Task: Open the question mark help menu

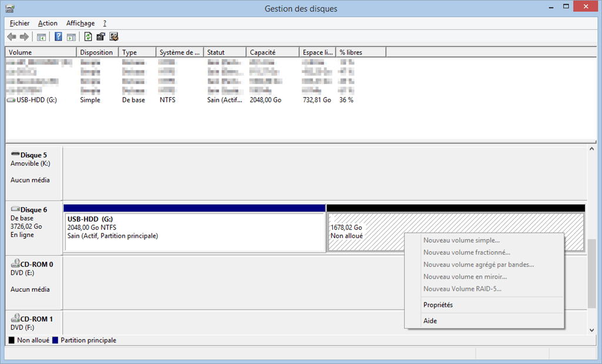Action: tap(105, 23)
